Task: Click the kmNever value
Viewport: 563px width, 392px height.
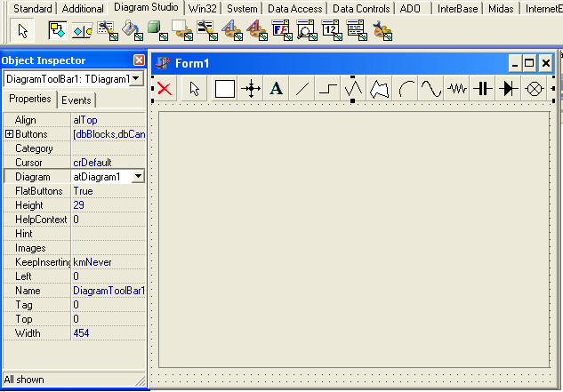Action: (x=92, y=262)
